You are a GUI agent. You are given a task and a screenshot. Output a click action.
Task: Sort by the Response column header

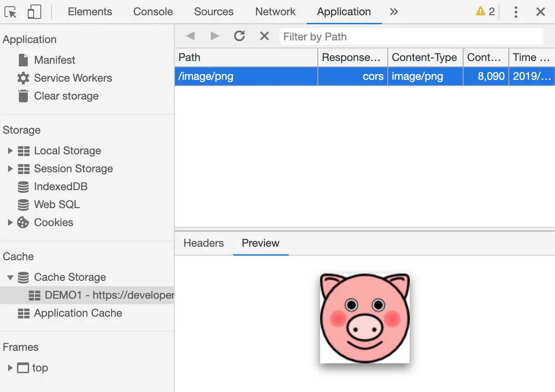(x=353, y=57)
